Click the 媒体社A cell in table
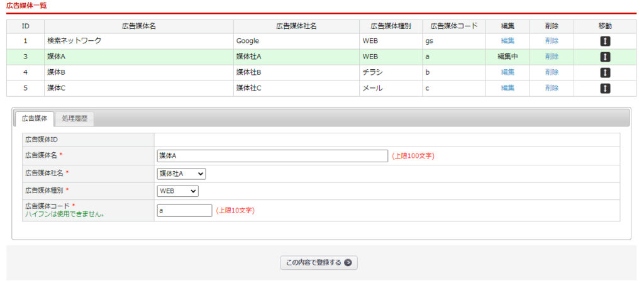 [297, 57]
